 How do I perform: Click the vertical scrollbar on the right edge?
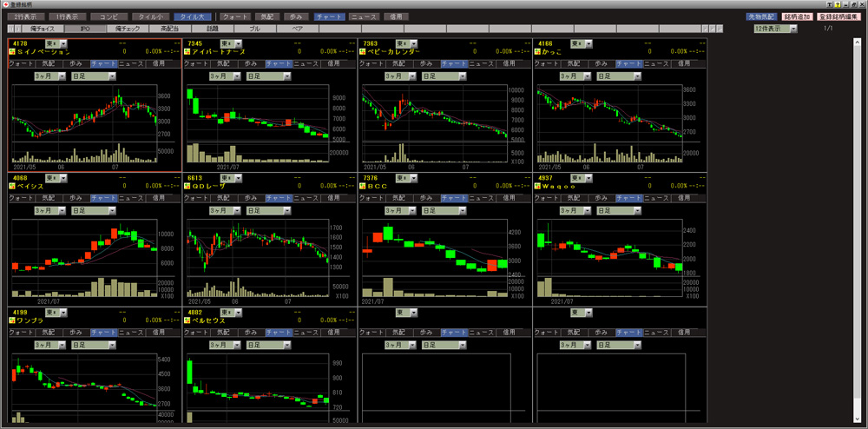[858, 217]
